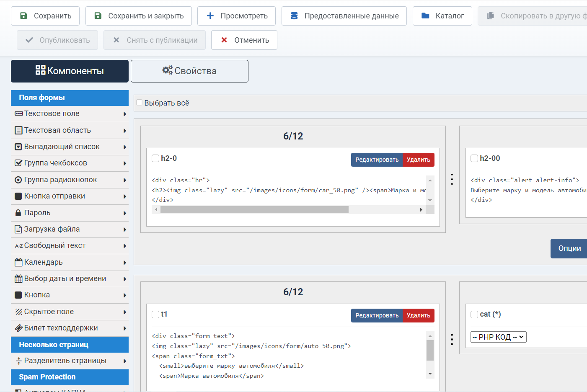Click the file icon beside Загрузка файла
The height and width of the screenshot is (392, 587).
point(18,229)
